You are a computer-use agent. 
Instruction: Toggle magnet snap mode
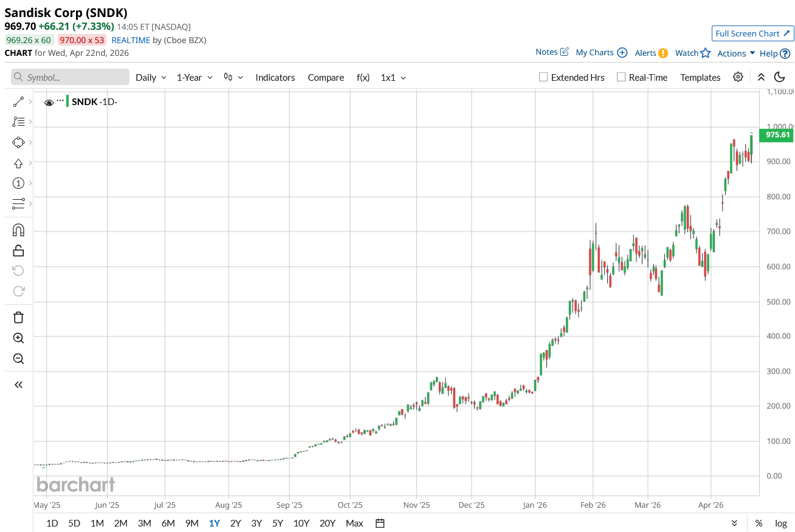pos(18,230)
